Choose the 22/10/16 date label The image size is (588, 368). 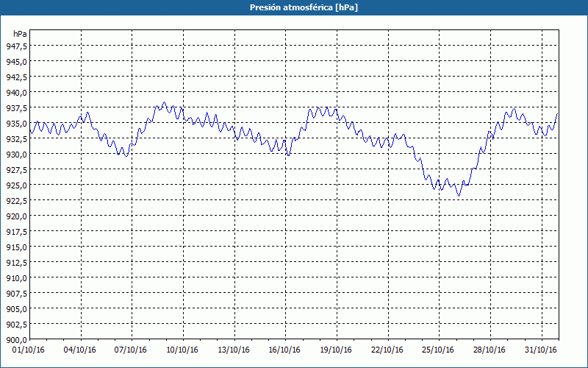385,350
